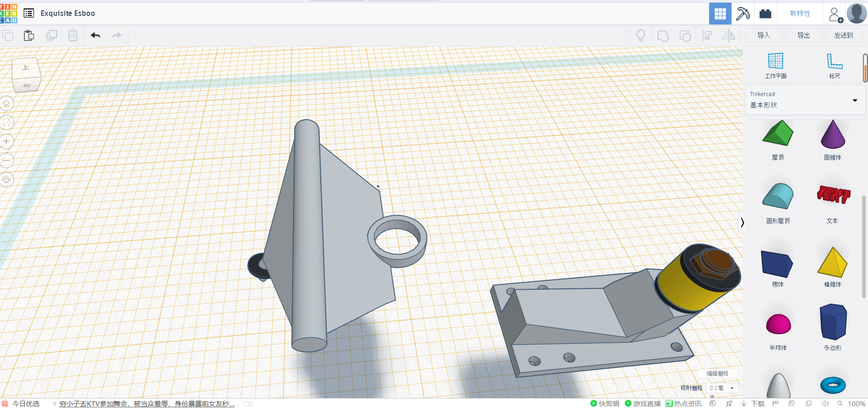Screen dimensions: 868x408
Task: Click 今日优选 in the browser status bar
Action: (26, 403)
